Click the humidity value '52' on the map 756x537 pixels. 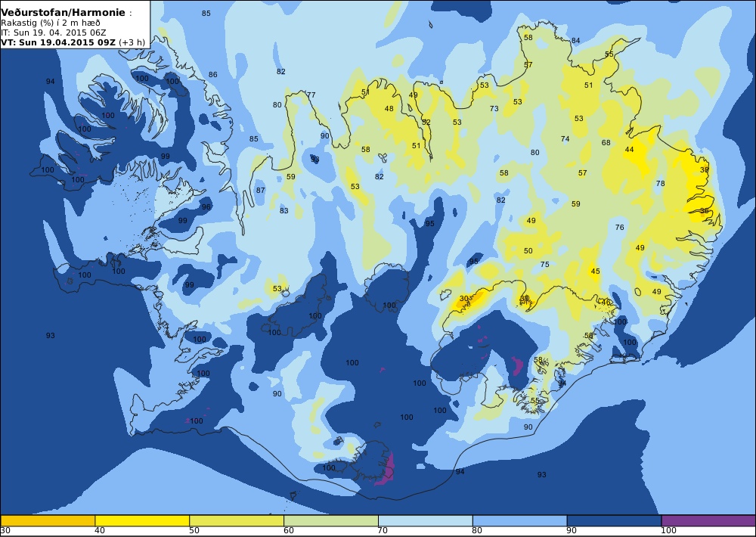pyautogui.click(x=426, y=123)
